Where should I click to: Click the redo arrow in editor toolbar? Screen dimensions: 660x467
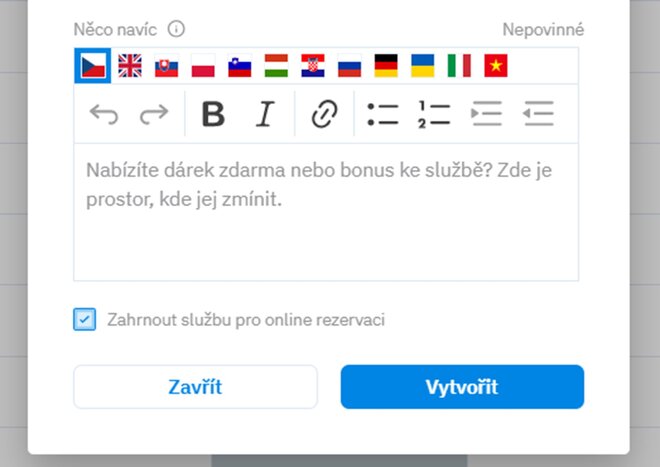point(153,115)
